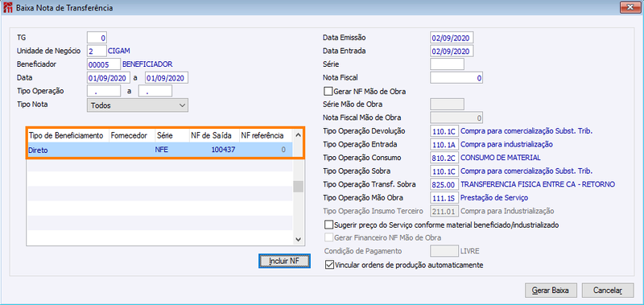644x305 pixels.
Task: Click the CONSUMO DE MATERIAL description
Action: [x=500, y=158]
